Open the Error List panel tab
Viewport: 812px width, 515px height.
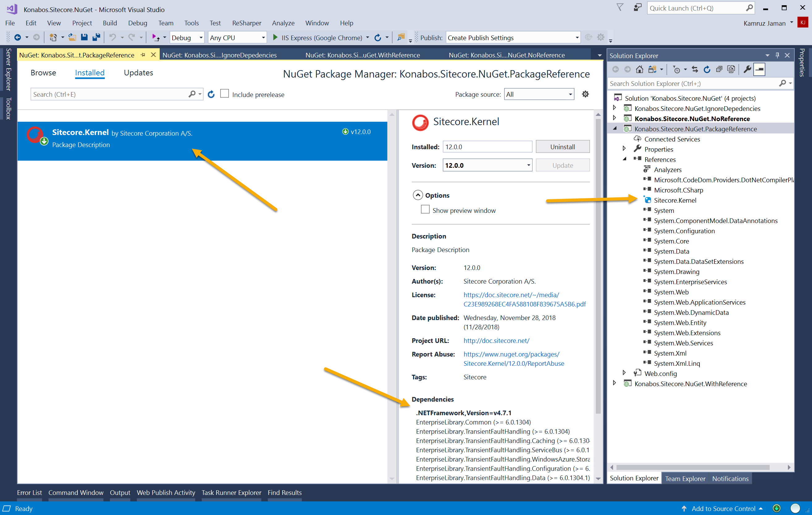tap(29, 492)
